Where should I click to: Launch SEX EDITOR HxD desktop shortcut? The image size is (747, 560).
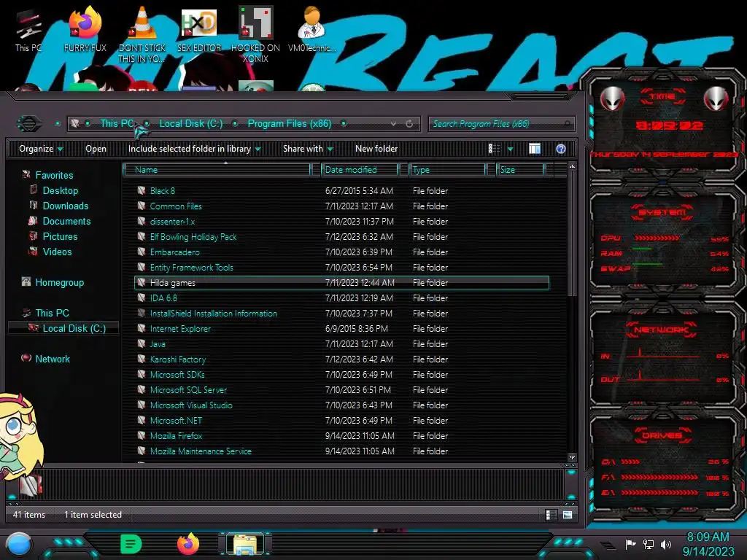pyautogui.click(x=199, y=29)
